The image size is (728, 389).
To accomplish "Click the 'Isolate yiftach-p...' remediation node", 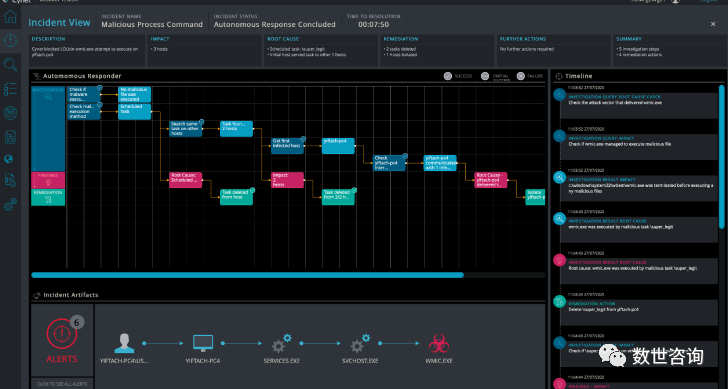I will point(535,197).
